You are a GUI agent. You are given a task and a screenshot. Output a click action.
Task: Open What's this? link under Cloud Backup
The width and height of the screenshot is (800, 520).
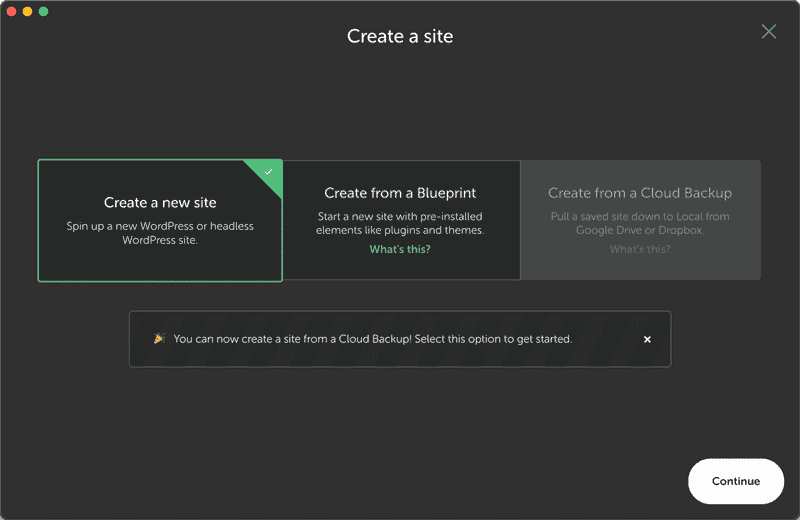pyautogui.click(x=640, y=249)
